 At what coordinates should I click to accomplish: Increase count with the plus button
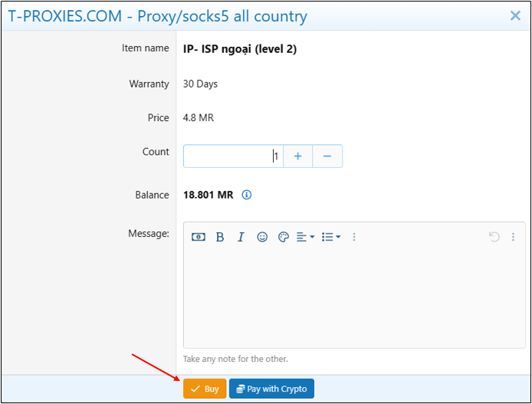[298, 156]
